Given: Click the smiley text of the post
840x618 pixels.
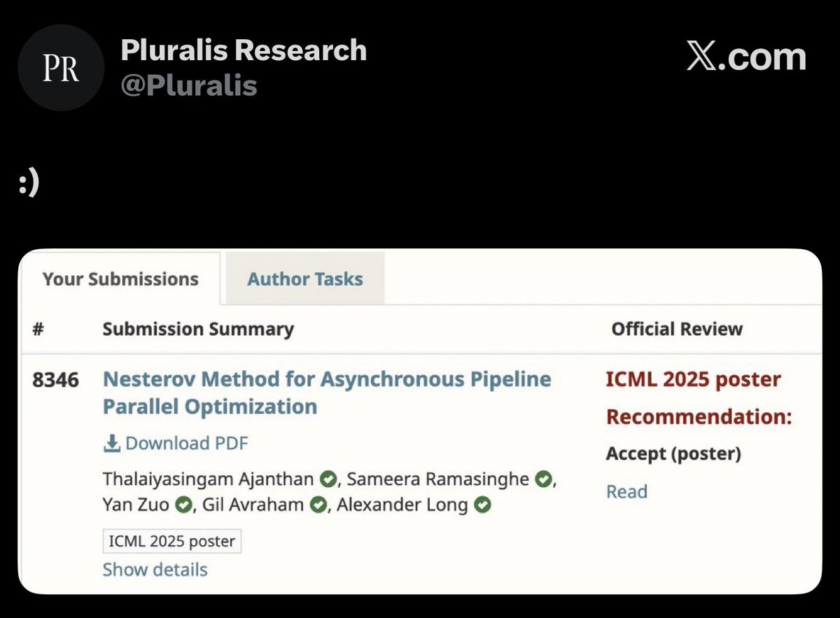Looking at the screenshot, I should tap(29, 181).
